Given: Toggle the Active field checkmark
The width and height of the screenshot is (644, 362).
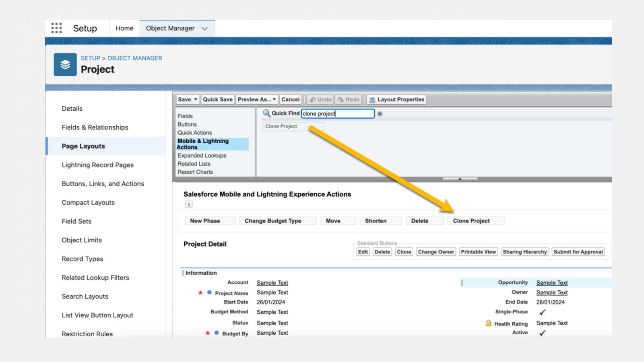Looking at the screenshot, I should 542,333.
